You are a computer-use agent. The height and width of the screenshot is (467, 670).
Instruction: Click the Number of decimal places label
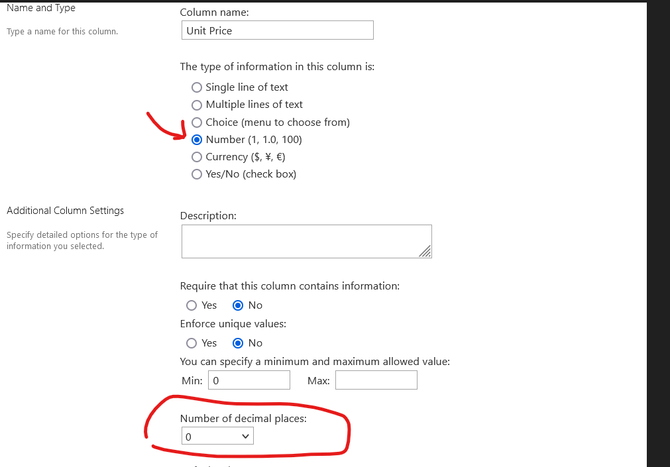tap(243, 418)
